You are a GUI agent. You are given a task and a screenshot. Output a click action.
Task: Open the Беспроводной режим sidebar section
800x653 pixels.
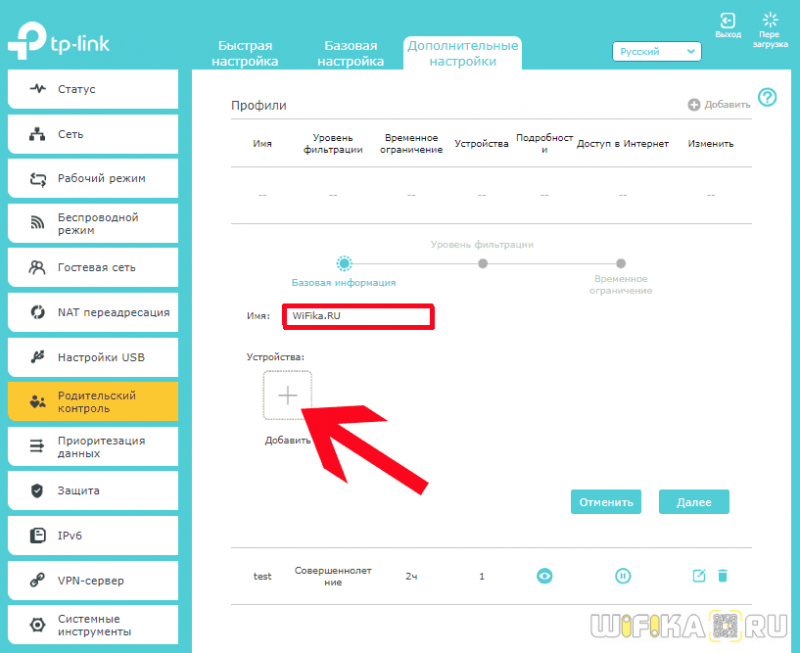[93, 223]
